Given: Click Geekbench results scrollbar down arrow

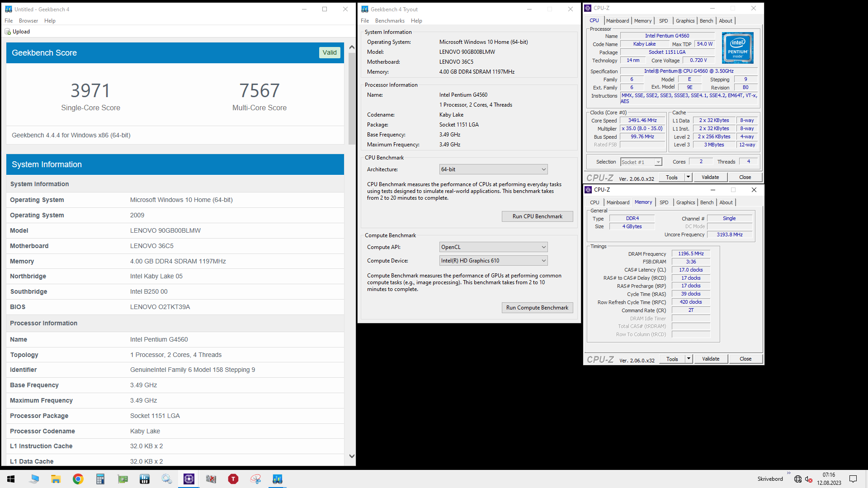Looking at the screenshot, I should pos(352,456).
